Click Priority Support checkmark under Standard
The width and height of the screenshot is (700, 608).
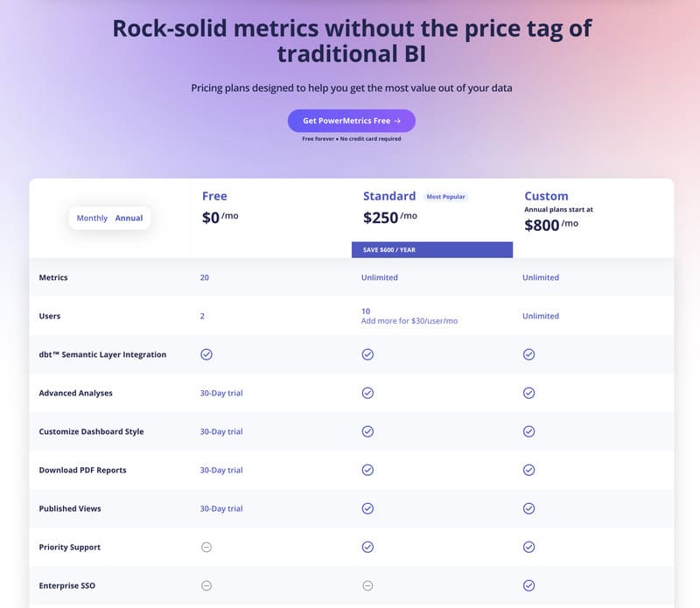click(x=367, y=548)
